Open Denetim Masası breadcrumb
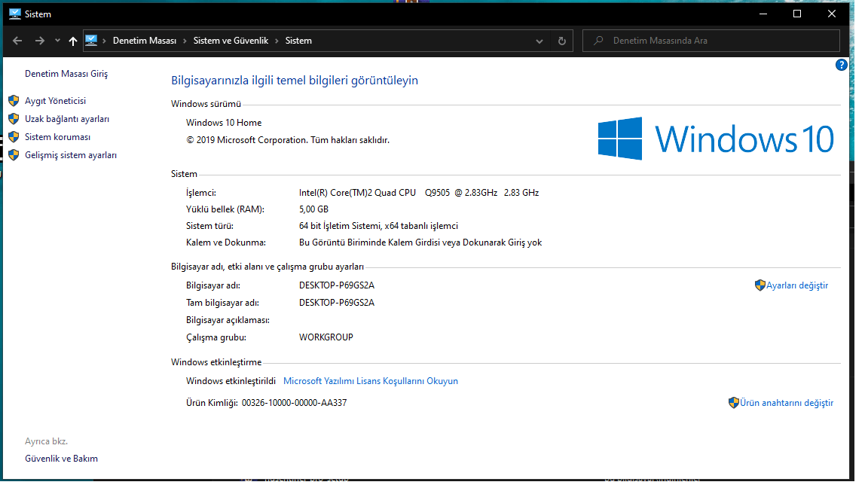 (145, 41)
